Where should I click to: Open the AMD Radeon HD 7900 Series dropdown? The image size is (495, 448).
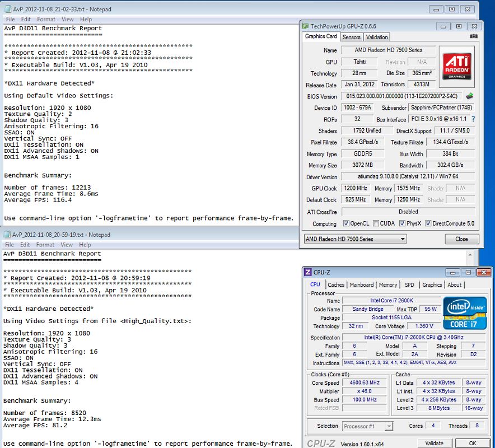point(355,239)
